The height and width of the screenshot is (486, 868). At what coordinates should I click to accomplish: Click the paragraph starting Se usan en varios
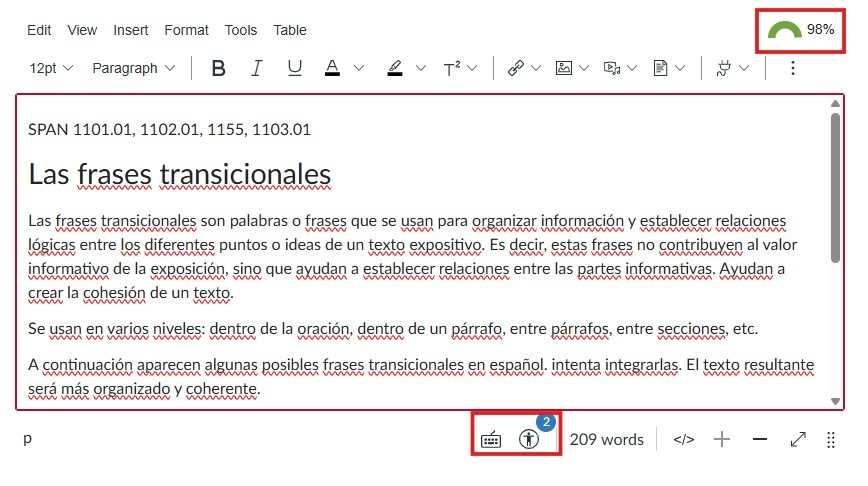(x=393, y=329)
